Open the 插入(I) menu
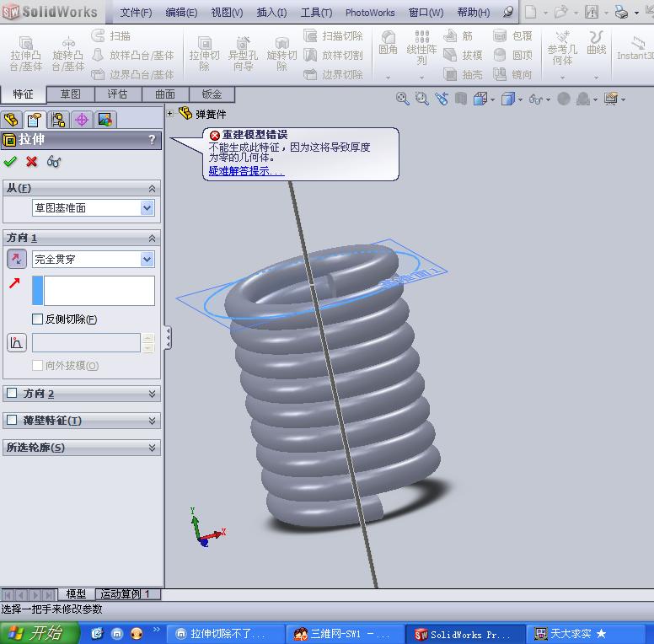This screenshot has height=644, width=654. coord(271,13)
